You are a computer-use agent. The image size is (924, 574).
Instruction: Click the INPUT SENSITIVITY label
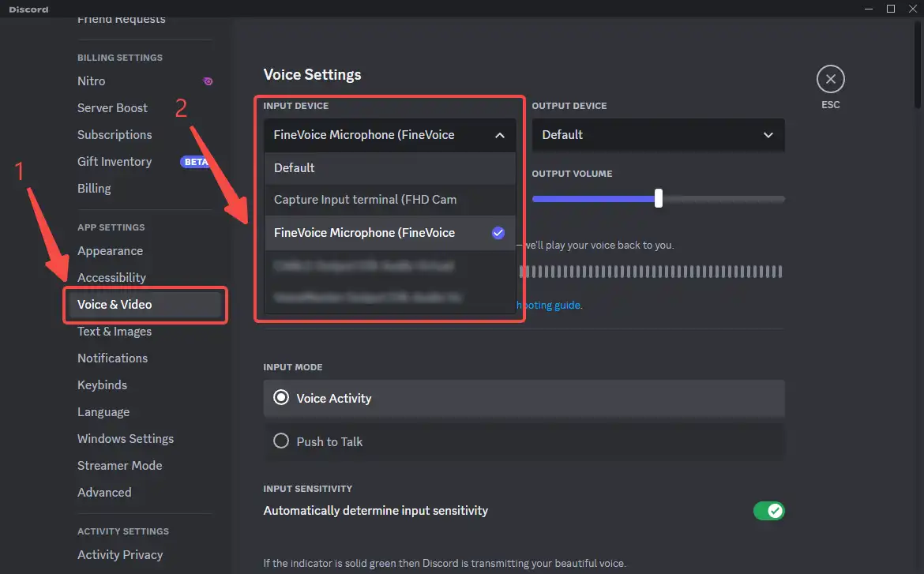coord(308,489)
